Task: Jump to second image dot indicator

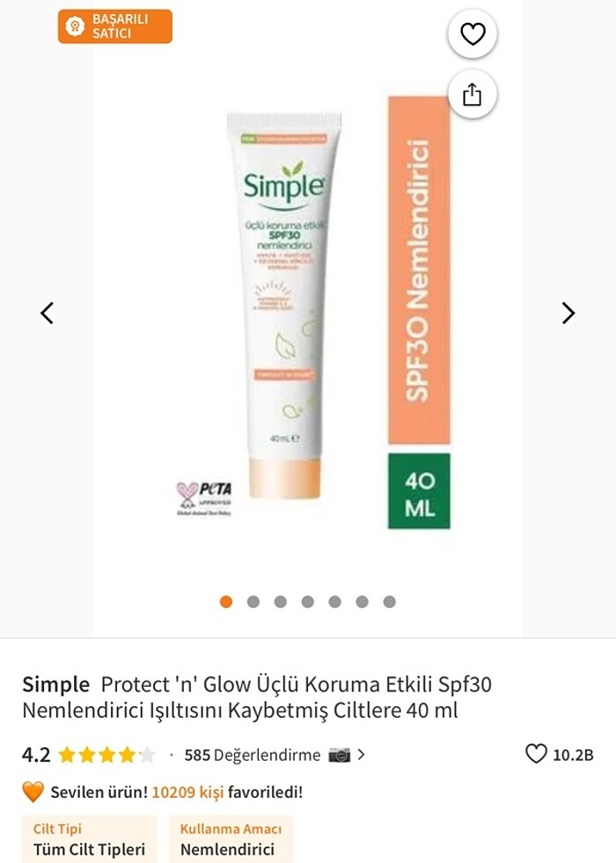Action: (x=253, y=601)
